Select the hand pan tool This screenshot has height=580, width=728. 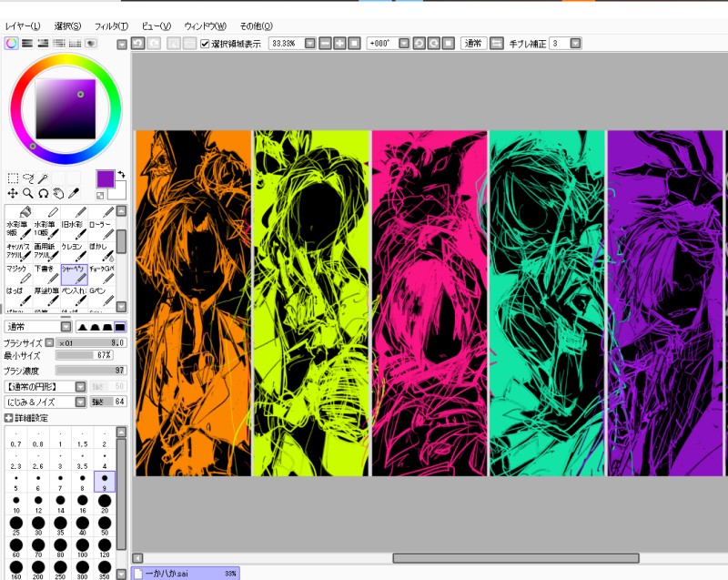tap(58, 193)
